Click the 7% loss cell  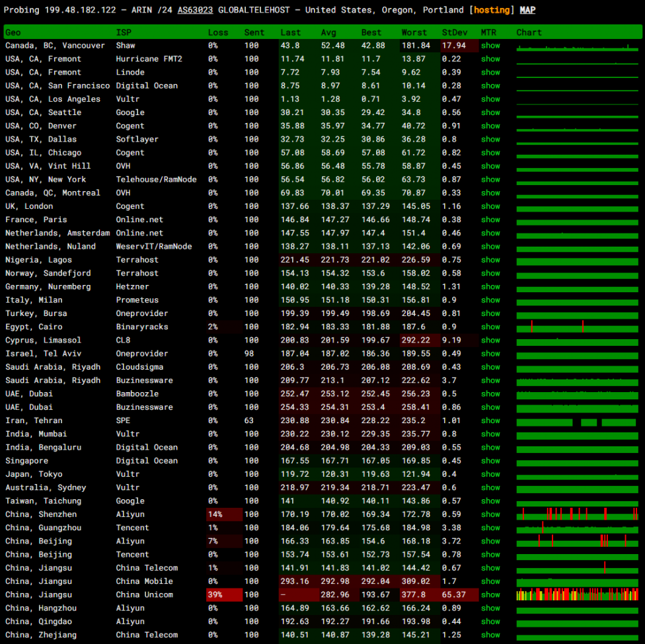click(224, 542)
